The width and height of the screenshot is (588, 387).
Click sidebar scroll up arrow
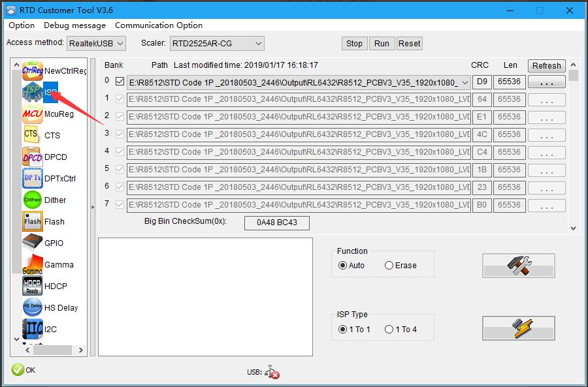(x=16, y=65)
